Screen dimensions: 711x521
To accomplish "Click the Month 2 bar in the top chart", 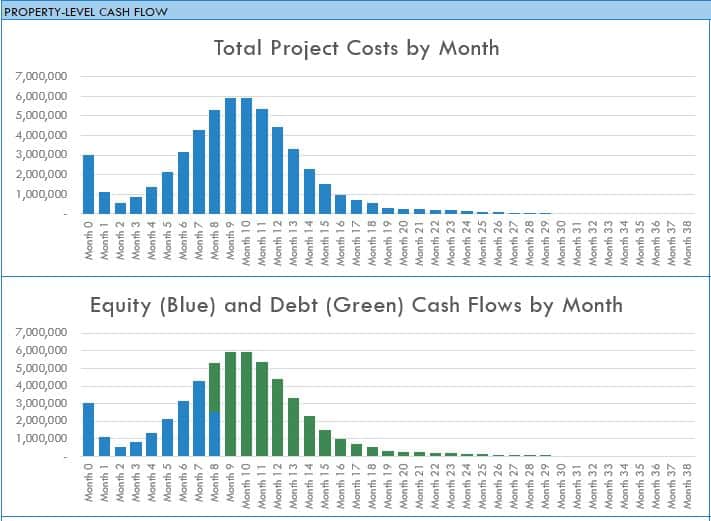I will 120,208.
